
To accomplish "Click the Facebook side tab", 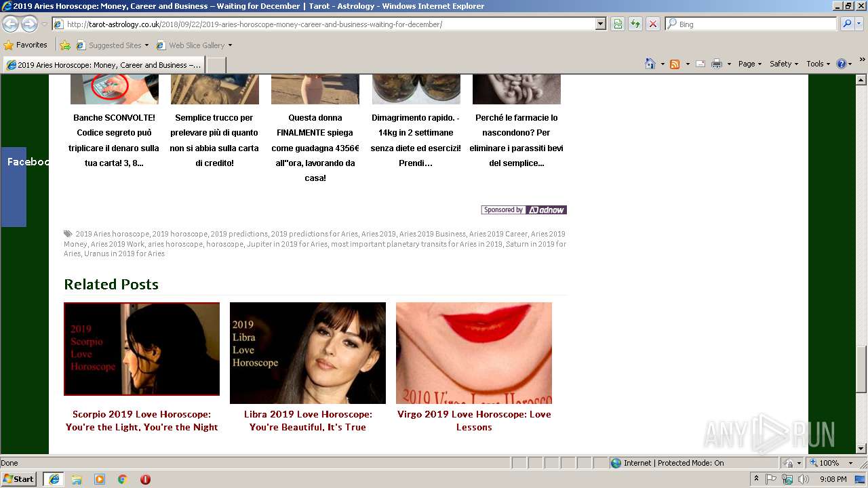I will (14, 187).
